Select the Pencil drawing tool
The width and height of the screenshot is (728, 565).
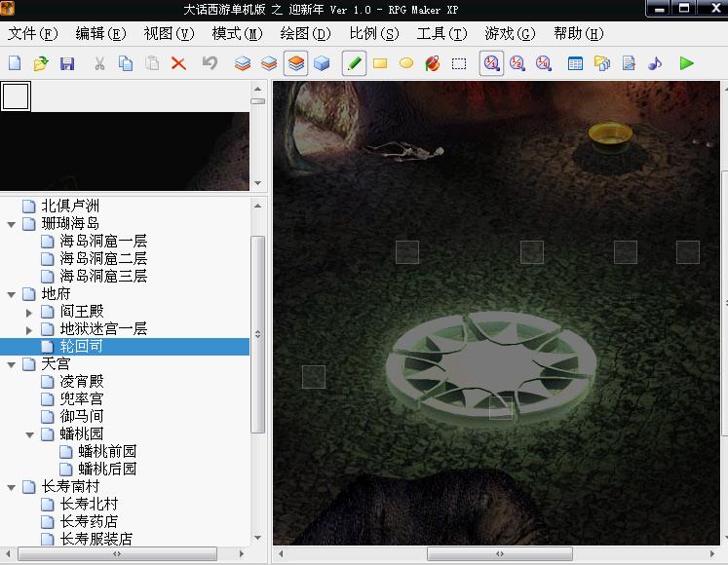(354, 63)
